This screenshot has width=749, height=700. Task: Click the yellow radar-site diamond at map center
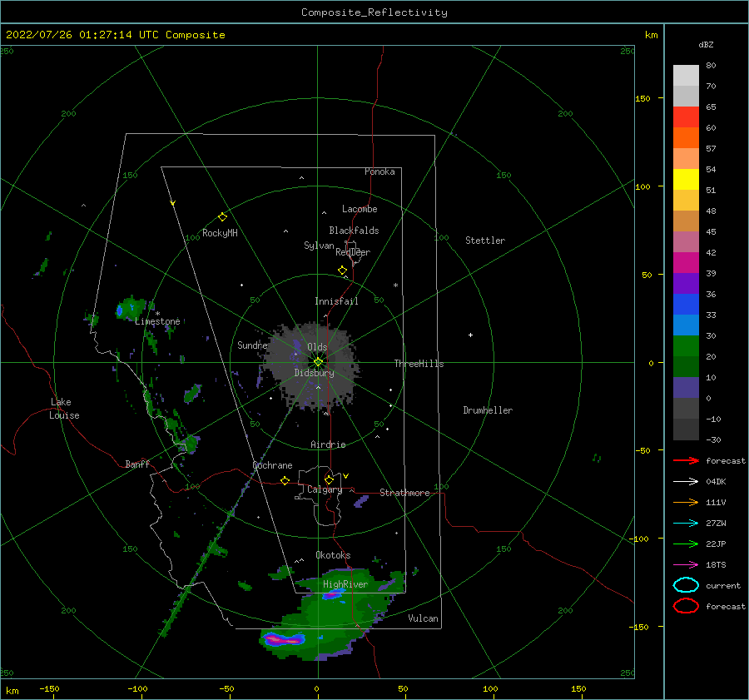318,362
